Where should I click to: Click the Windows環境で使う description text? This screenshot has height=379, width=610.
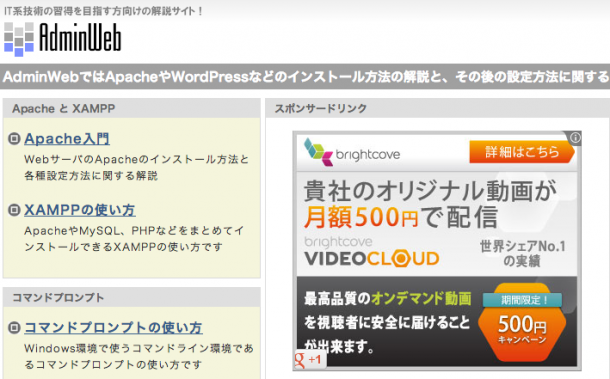tap(139, 356)
